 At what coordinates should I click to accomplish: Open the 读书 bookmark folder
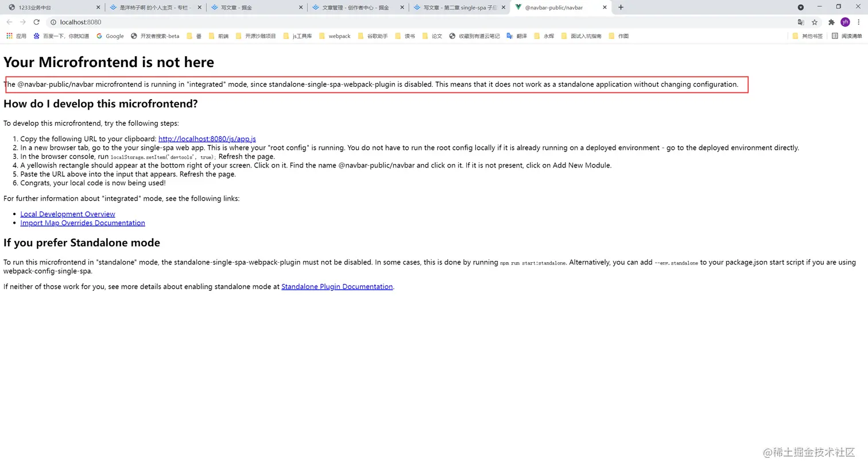(x=405, y=36)
